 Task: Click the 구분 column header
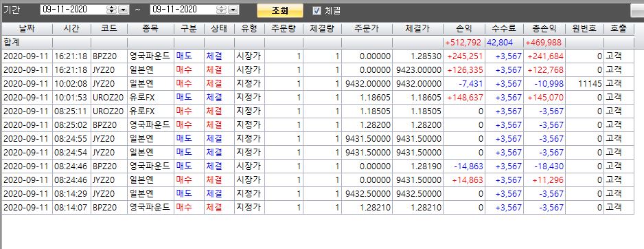click(189, 29)
